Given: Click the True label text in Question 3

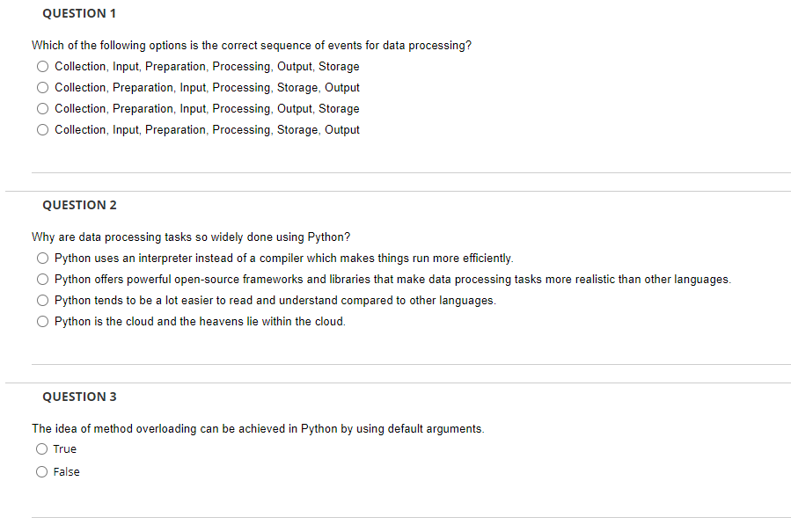Looking at the screenshot, I should pyautogui.click(x=65, y=448).
